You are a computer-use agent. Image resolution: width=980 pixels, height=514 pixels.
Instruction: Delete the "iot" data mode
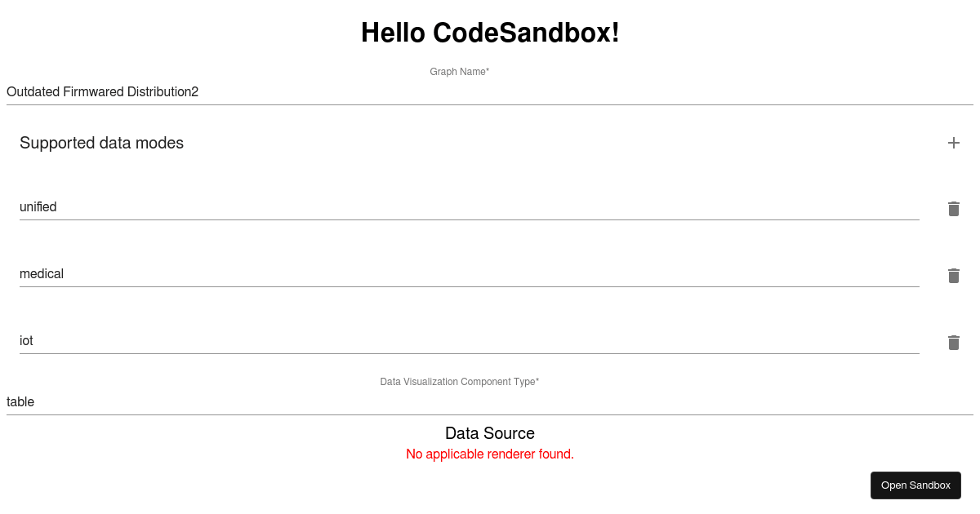(x=953, y=343)
